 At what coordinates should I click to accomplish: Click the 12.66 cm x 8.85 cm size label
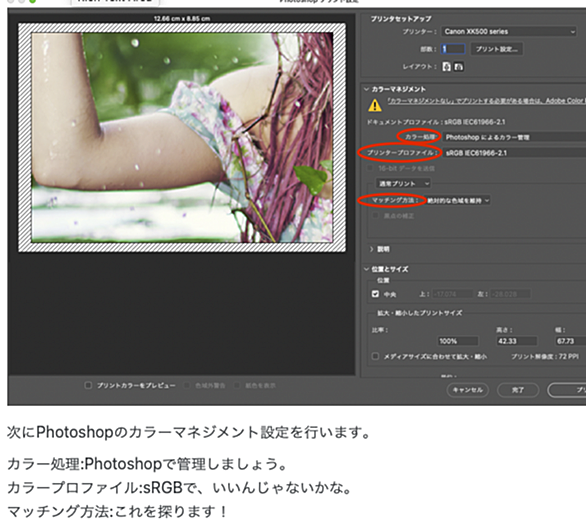click(x=182, y=18)
